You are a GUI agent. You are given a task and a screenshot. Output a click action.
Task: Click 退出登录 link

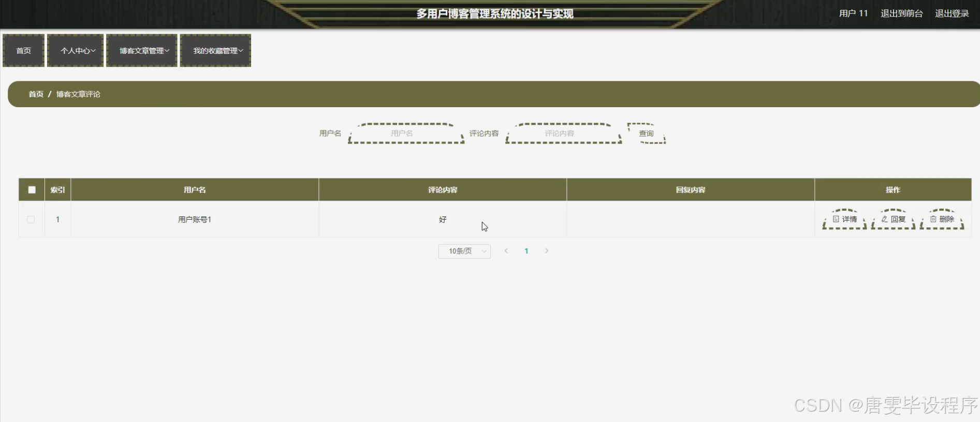(x=952, y=13)
